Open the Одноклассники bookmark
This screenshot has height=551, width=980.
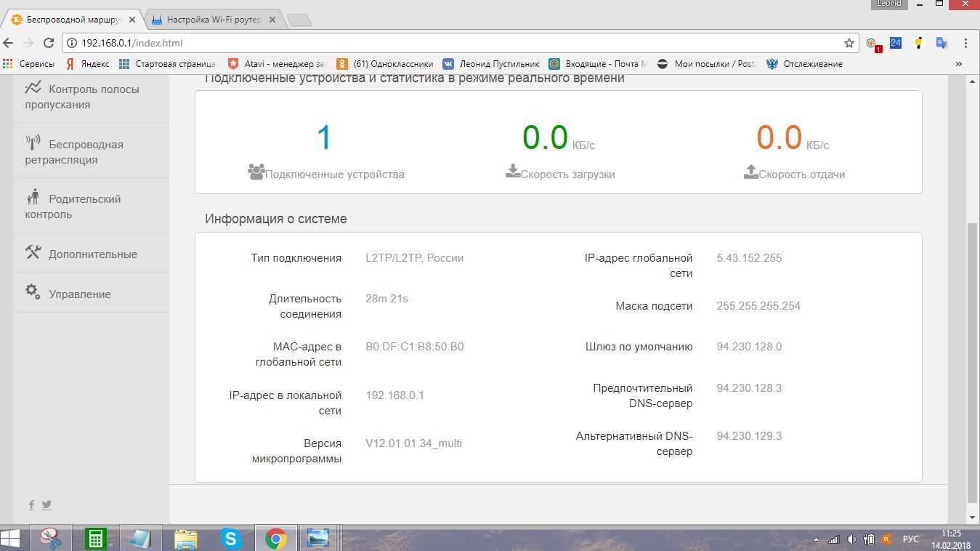[x=385, y=64]
